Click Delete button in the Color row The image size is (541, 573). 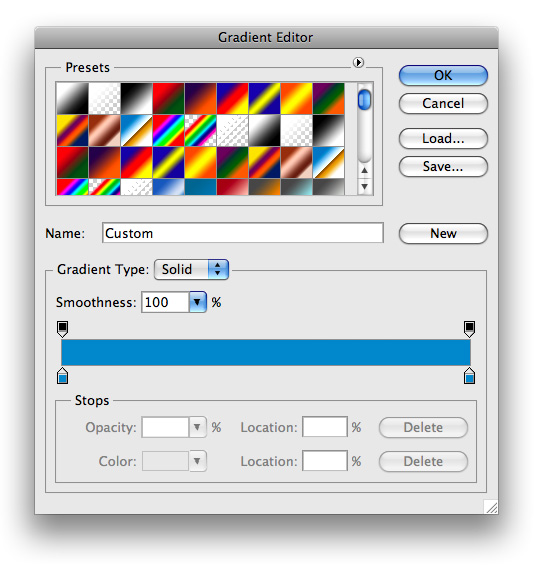click(x=423, y=462)
